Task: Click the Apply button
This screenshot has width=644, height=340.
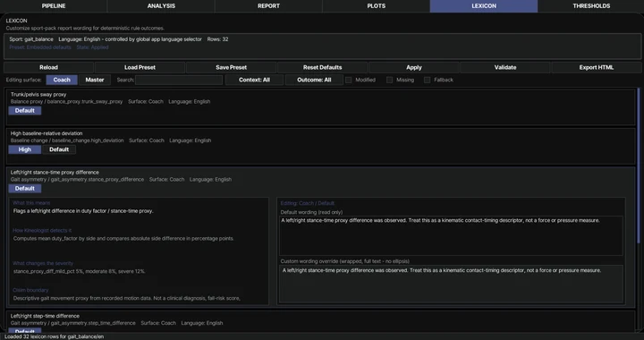Action: click(413, 67)
